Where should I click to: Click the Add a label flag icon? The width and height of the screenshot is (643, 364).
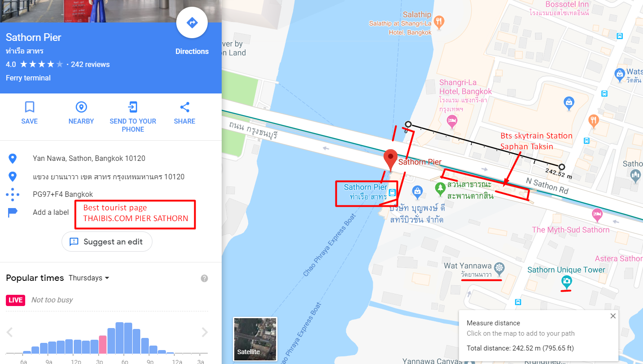(x=13, y=213)
